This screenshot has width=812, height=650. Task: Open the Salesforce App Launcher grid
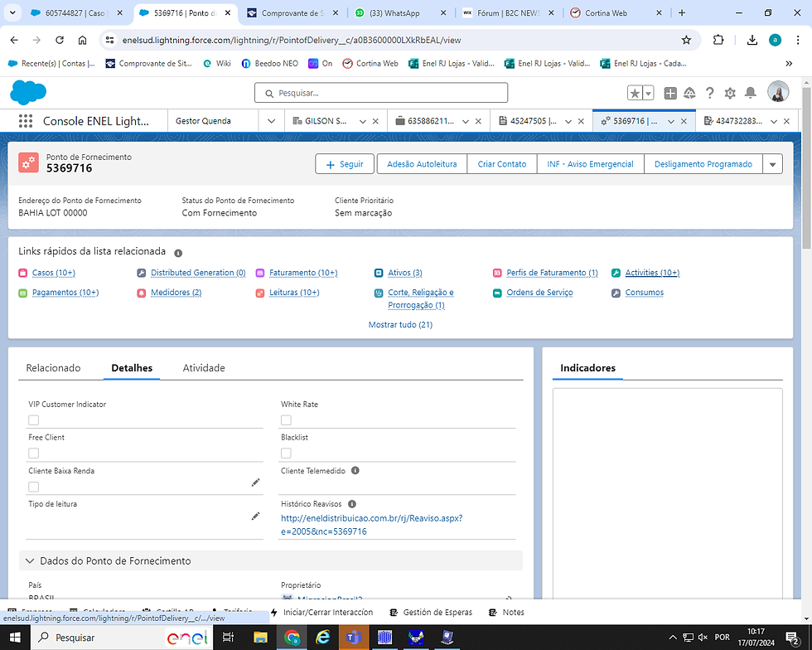(x=26, y=121)
